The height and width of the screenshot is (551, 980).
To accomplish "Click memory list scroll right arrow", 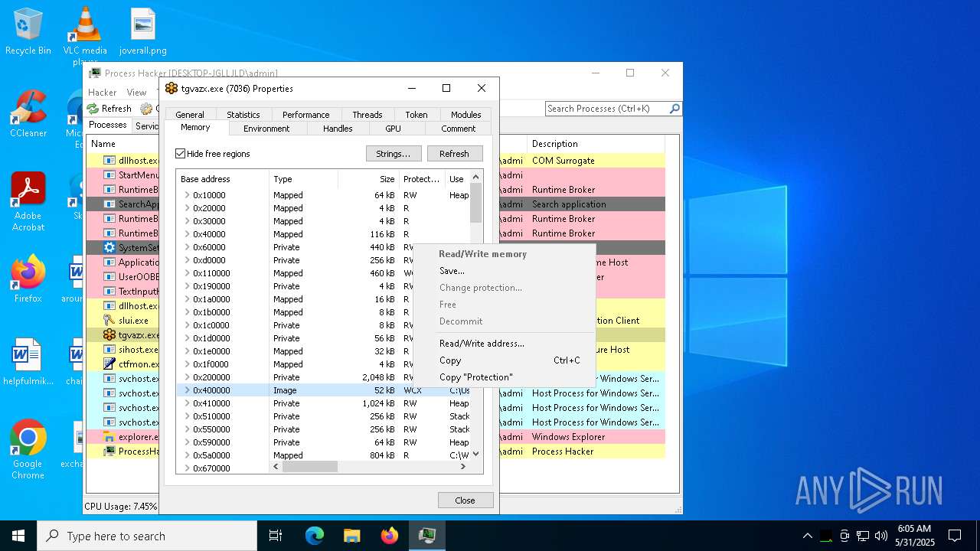I will pyautogui.click(x=463, y=466).
